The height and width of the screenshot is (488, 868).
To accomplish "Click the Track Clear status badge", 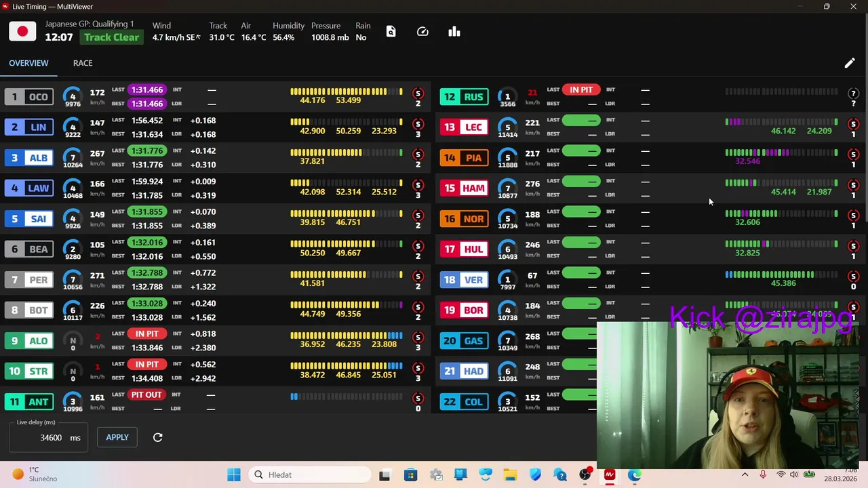I will [x=112, y=37].
